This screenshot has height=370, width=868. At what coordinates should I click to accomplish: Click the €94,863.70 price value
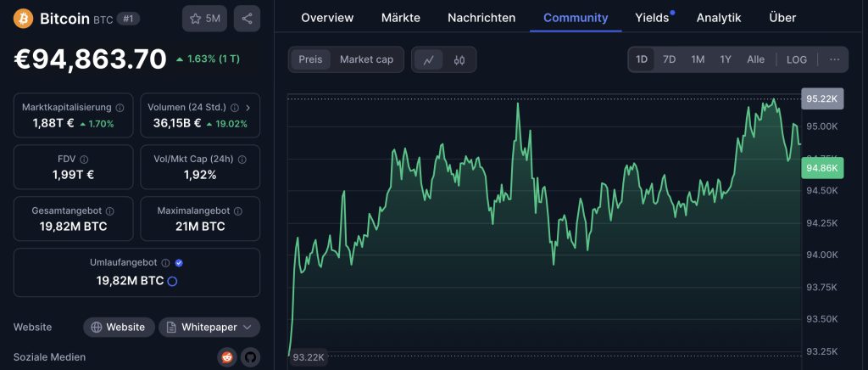point(90,59)
